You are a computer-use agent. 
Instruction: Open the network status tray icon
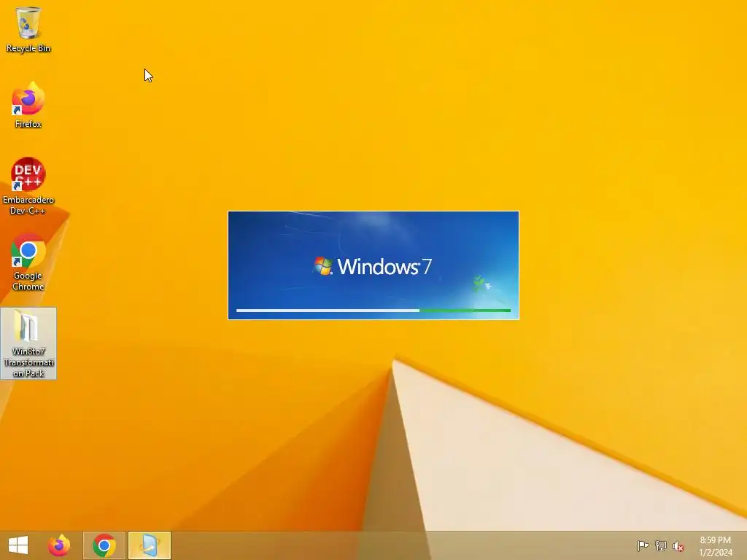click(x=661, y=545)
